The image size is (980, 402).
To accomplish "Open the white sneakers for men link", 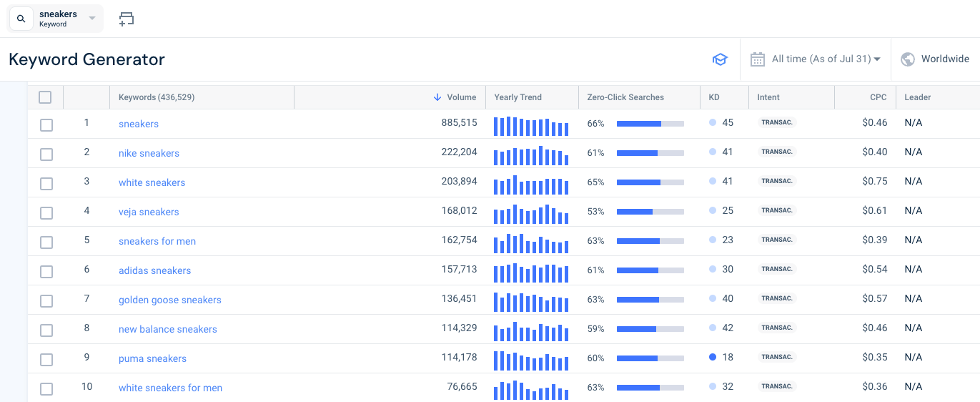I will [170, 388].
